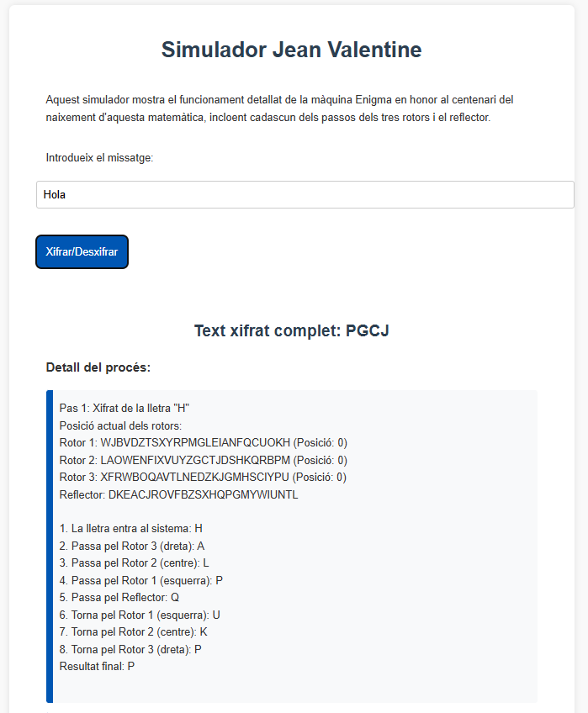Click step 2 "Passa pel Rotor 3 (dreta)"
This screenshot has height=713, width=588.
coord(132,546)
